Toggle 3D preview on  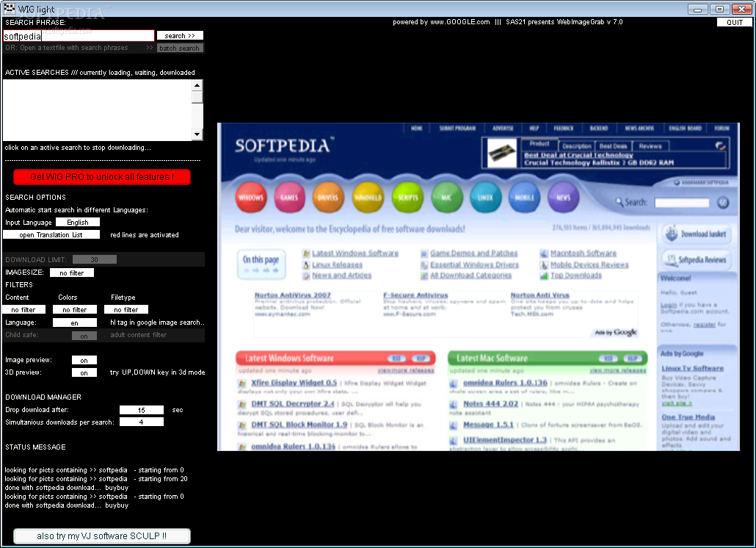tap(84, 373)
